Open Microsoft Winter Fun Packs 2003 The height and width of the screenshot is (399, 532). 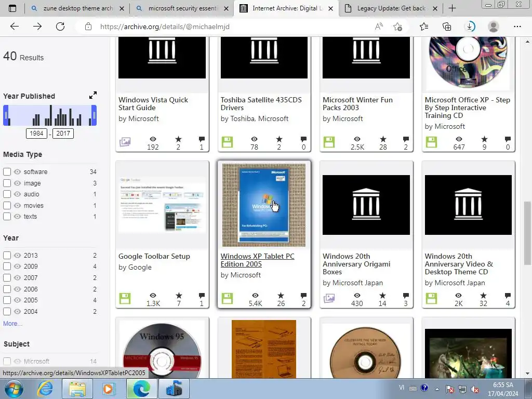357,103
